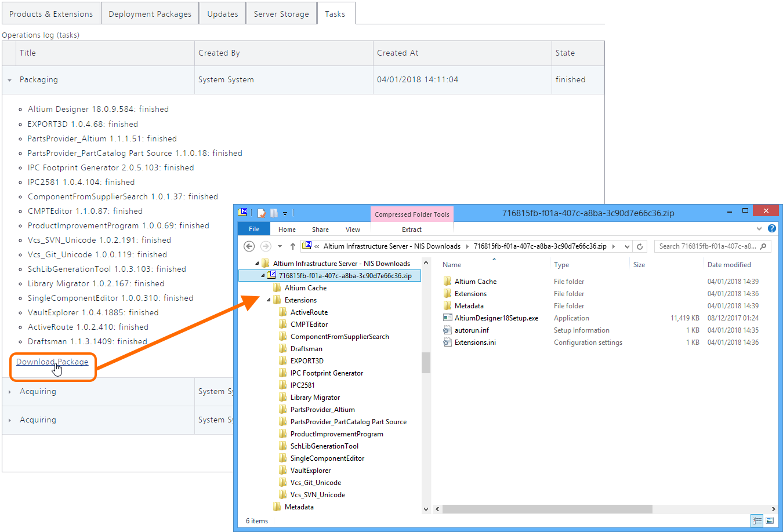Click the Properties icon in Quick Access Toolbar
783x532 pixels.
point(262,213)
